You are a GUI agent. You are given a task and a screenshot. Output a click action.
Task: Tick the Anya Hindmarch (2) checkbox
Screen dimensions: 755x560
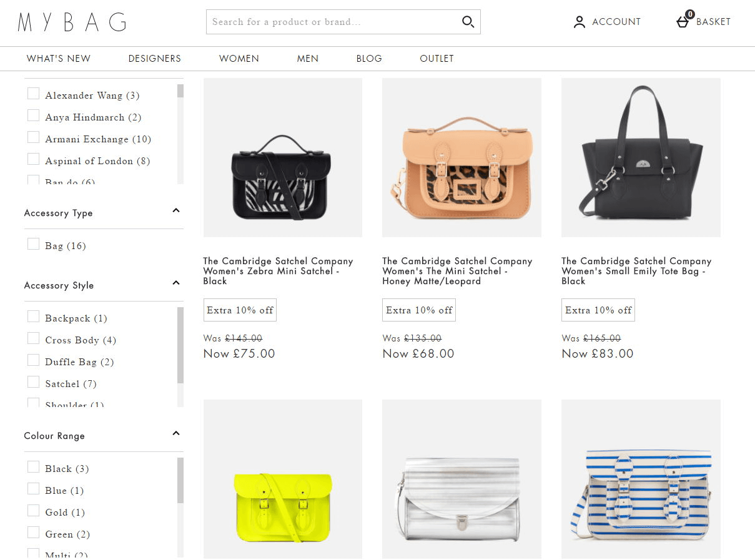coord(34,115)
